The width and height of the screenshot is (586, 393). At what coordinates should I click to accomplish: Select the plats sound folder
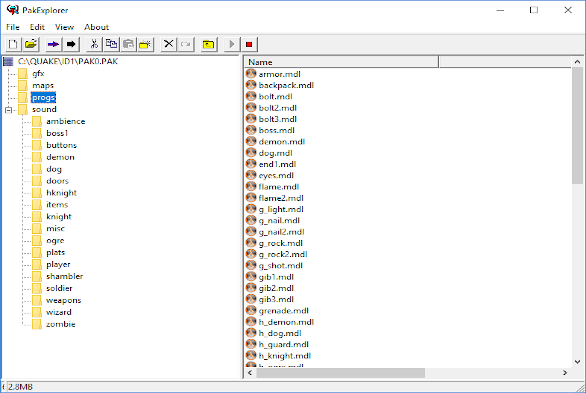[x=56, y=253]
